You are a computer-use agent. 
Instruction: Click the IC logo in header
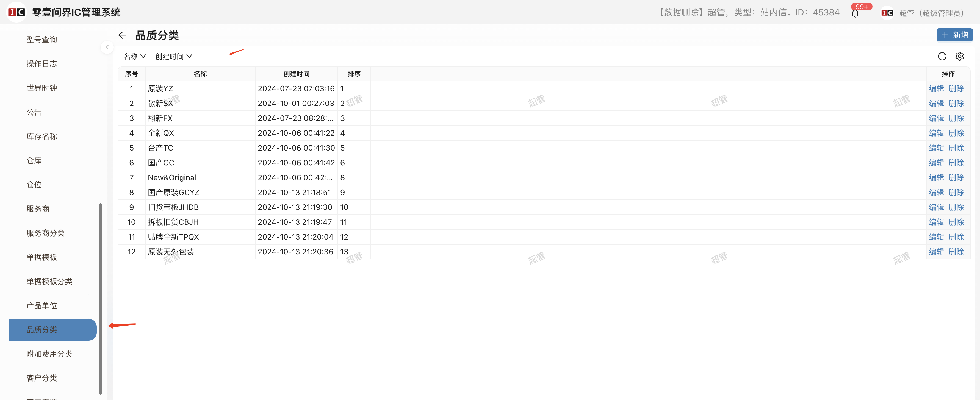click(x=17, y=12)
